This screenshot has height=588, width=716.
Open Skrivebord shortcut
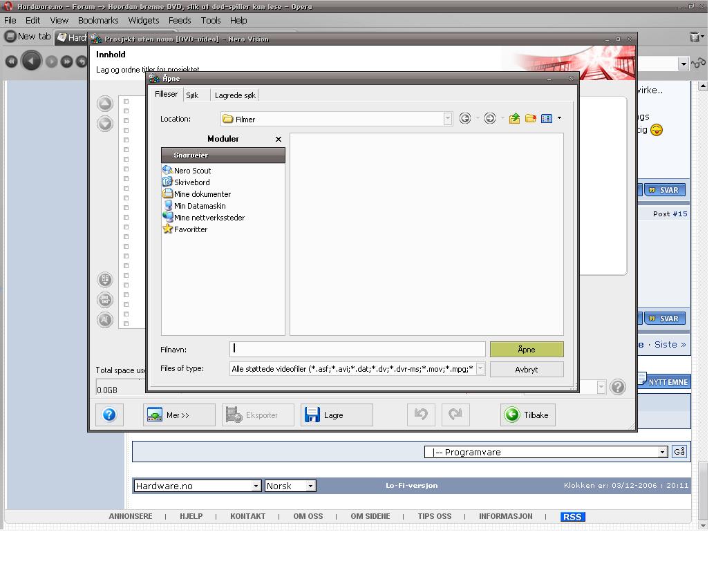pos(187,182)
